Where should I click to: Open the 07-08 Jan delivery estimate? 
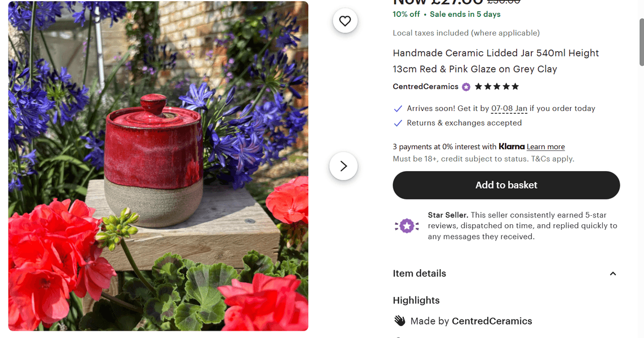509,109
